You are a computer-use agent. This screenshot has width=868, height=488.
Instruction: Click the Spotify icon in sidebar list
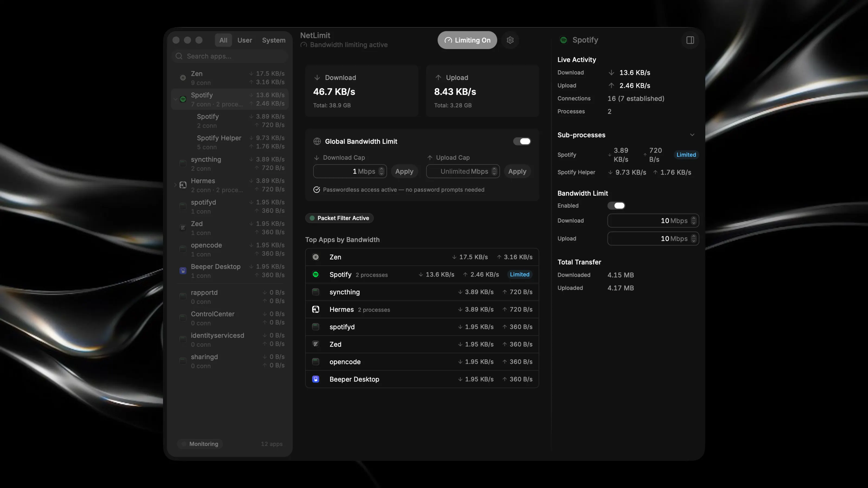(x=183, y=99)
